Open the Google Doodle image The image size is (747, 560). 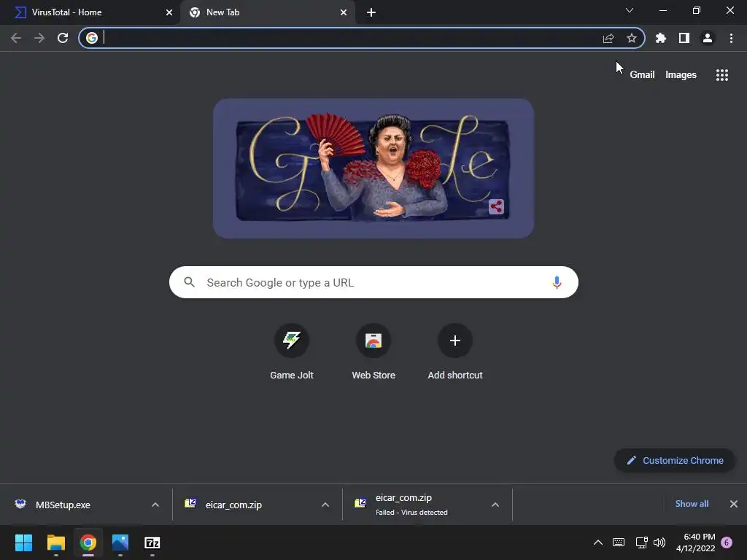pos(373,168)
